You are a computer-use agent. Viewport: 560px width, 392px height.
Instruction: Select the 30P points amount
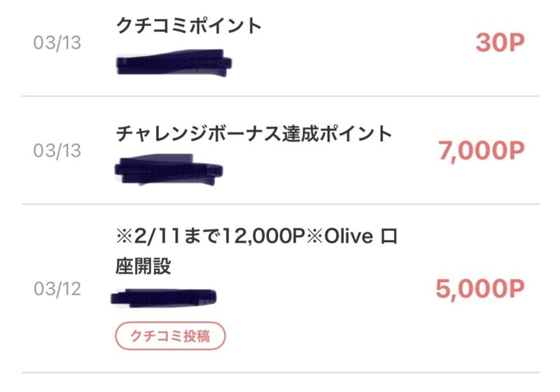click(x=500, y=43)
